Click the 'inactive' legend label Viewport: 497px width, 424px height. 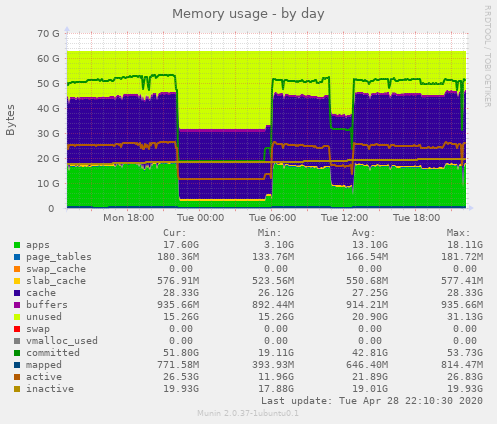tap(50, 389)
